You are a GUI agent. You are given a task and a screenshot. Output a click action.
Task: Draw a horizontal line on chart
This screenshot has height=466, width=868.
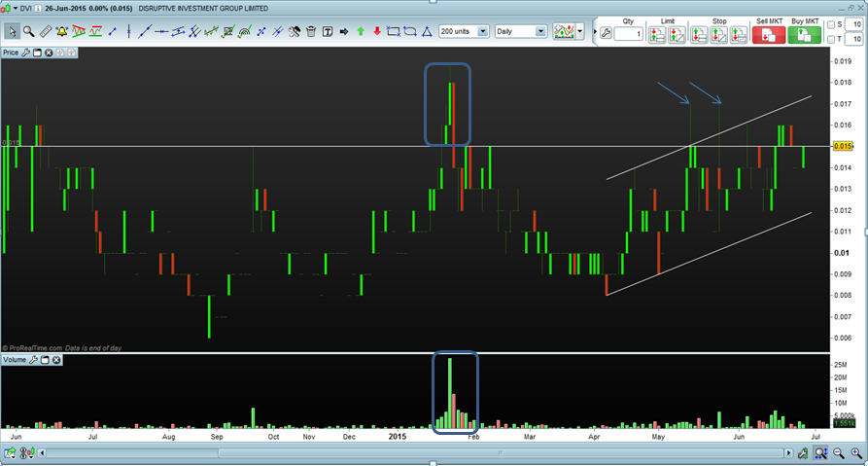[x=161, y=31]
